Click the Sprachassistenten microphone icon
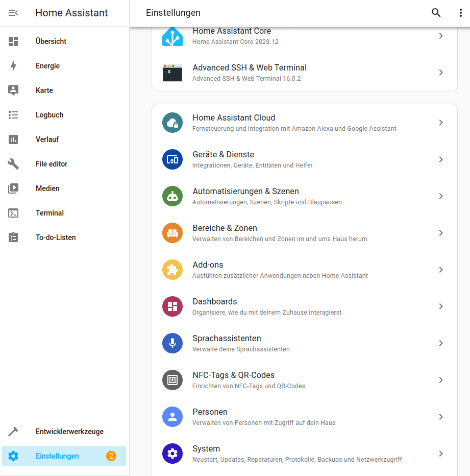The image size is (470, 476). pyautogui.click(x=172, y=343)
